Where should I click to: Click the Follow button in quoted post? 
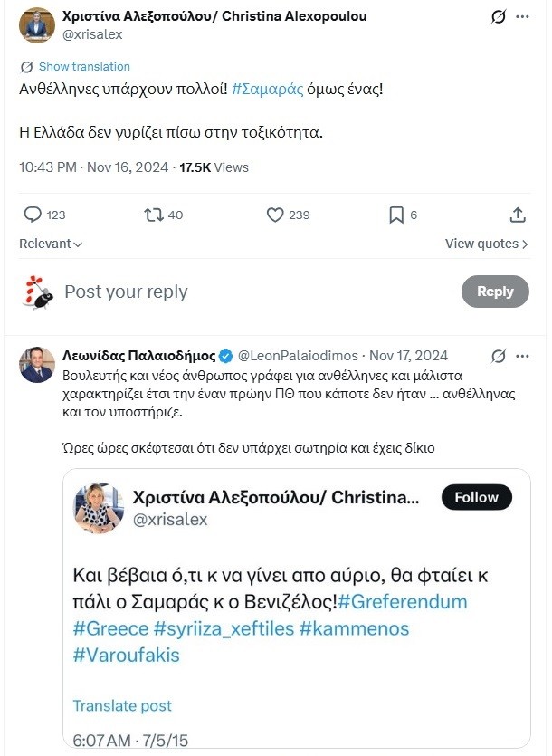click(476, 497)
